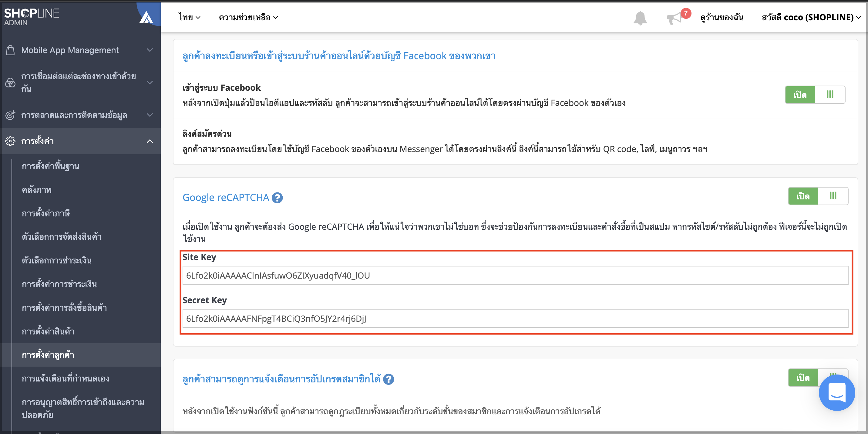Open the announcements megaphone icon

pyautogui.click(x=675, y=18)
